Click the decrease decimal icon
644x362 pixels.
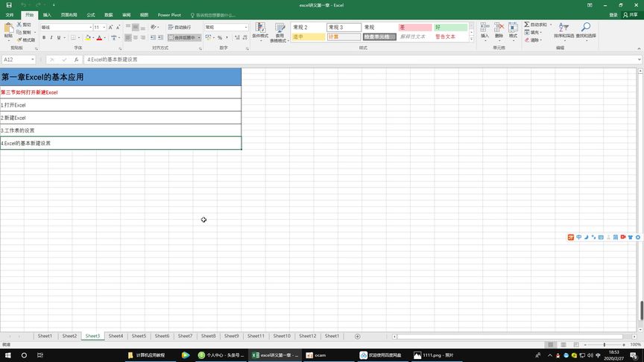tap(244, 38)
